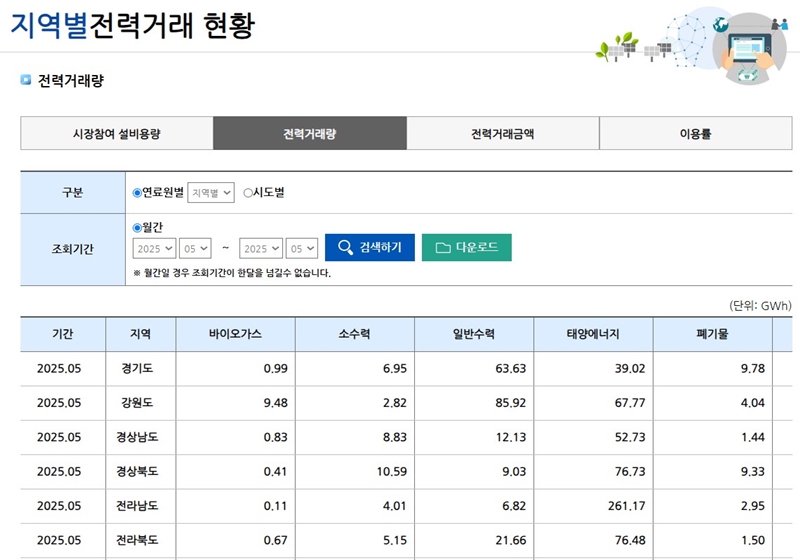This screenshot has width=800, height=560.
Task: Click the 63.63 value in 경기도 row
Action: pos(511,369)
